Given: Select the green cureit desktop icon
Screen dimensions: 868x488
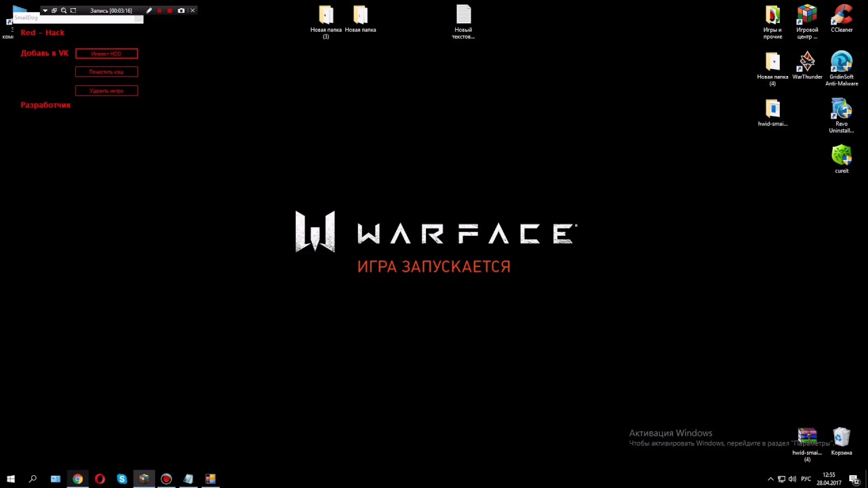Looking at the screenshot, I should click(x=842, y=159).
